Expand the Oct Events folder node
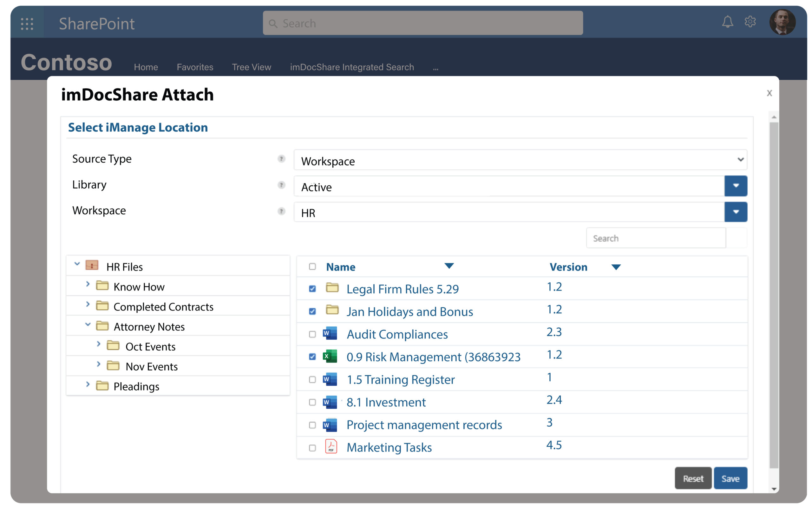The width and height of the screenshot is (812, 508). coord(99,344)
